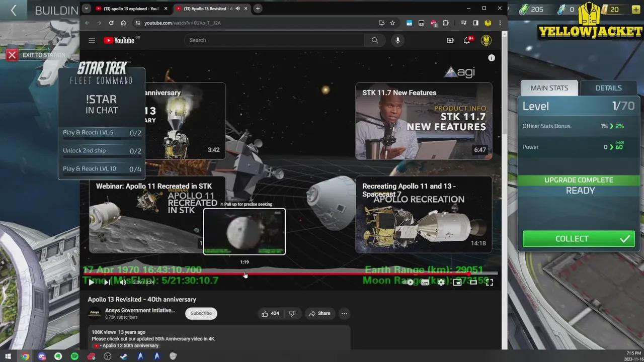
Task: Open the Chrome tab search dropdown
Action: [x=87, y=8]
